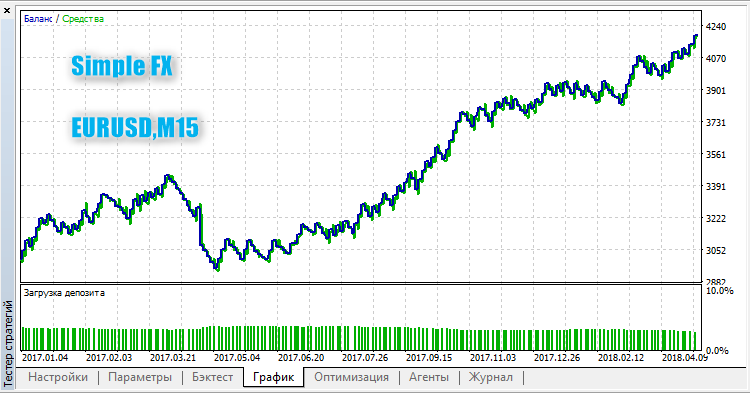
Task: Click the 0.0% deposit load label
Action: coord(717,351)
